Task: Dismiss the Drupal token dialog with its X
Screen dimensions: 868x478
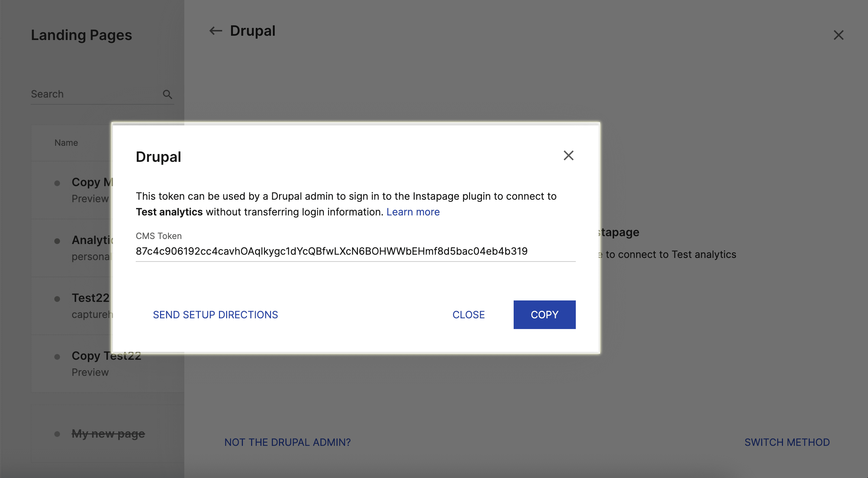Action: click(x=568, y=155)
